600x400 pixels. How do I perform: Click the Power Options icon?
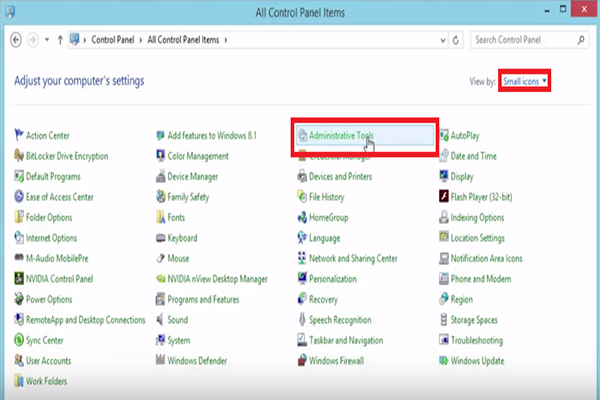tap(19, 299)
